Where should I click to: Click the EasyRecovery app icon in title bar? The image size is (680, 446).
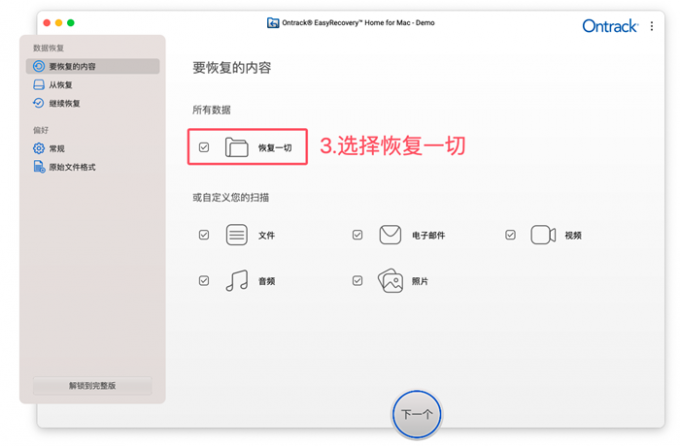pos(273,23)
